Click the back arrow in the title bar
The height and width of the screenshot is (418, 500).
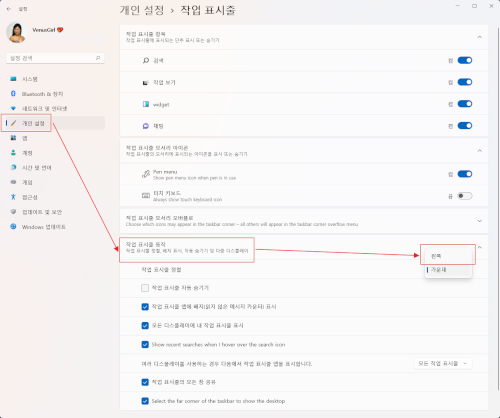pyautogui.click(x=9, y=9)
